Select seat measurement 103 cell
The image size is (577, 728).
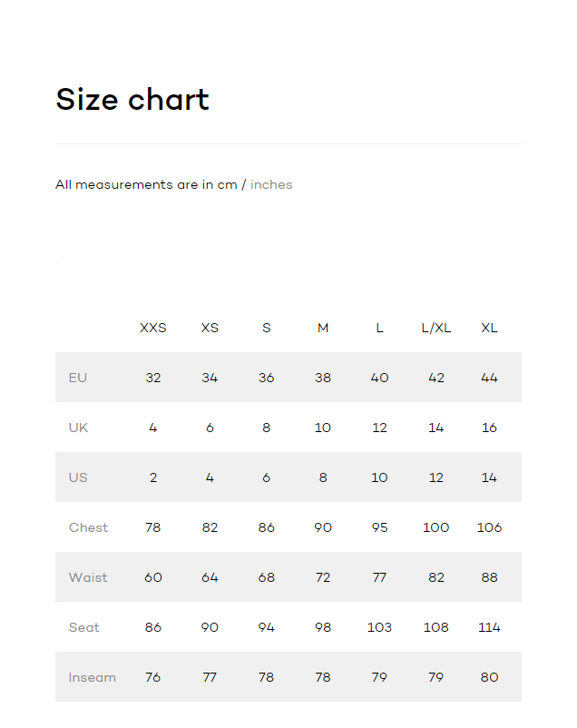[x=379, y=627]
